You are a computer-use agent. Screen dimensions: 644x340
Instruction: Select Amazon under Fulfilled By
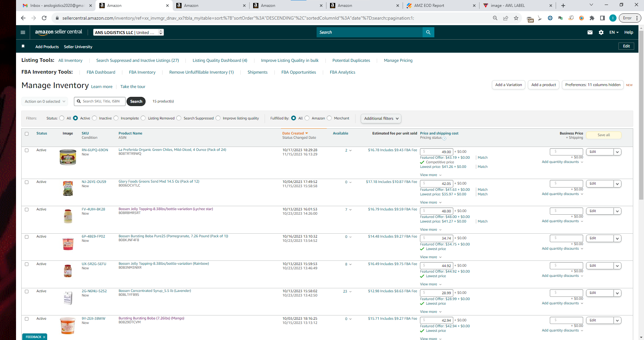307,118
